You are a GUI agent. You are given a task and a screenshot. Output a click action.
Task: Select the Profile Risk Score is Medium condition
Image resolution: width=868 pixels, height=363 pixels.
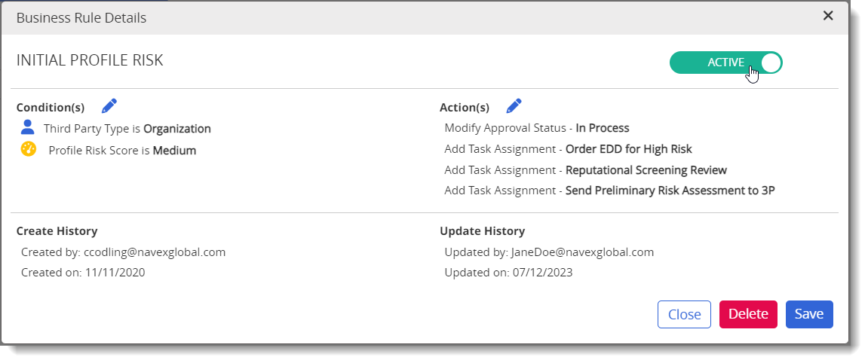coord(122,151)
